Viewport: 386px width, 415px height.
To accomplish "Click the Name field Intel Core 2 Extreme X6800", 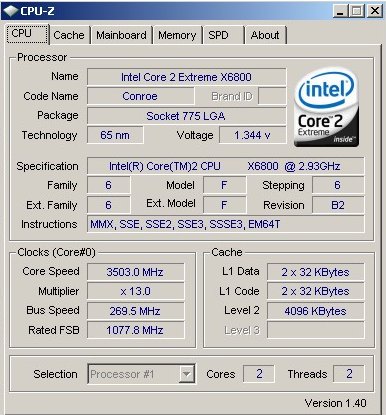I will [x=186, y=77].
